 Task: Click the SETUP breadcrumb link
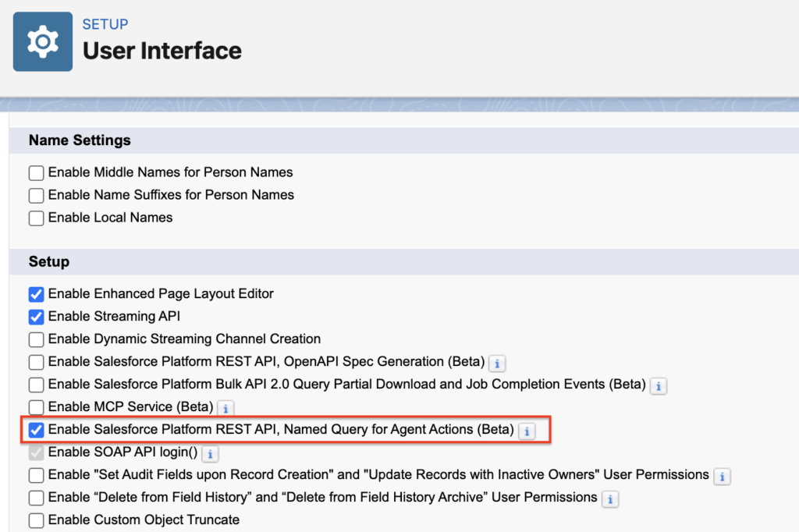(105, 24)
